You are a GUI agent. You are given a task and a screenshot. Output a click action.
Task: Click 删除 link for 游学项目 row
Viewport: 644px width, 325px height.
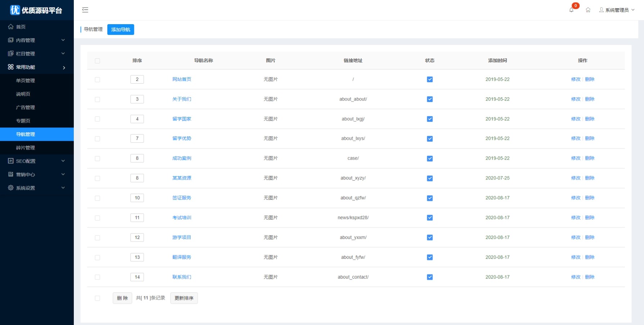pos(590,237)
